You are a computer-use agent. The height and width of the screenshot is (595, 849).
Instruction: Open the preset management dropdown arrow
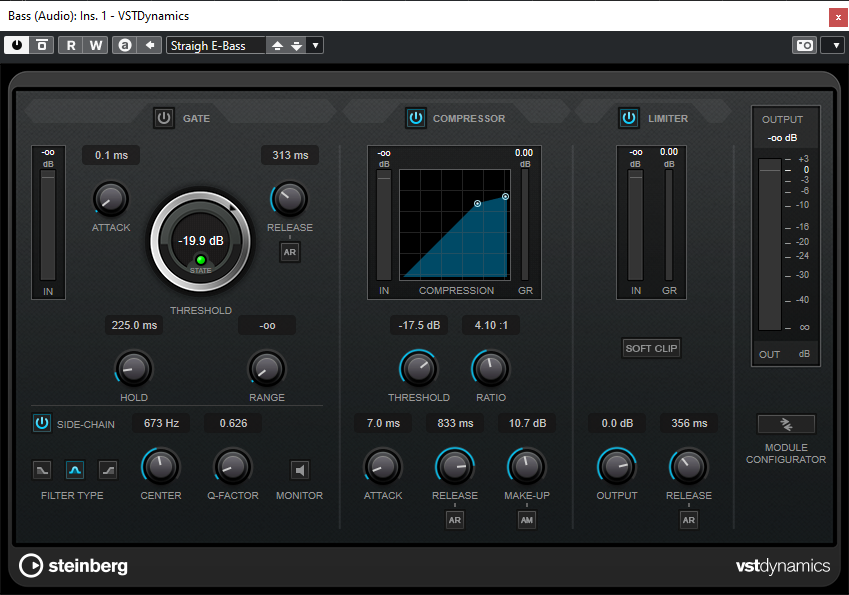(x=315, y=45)
